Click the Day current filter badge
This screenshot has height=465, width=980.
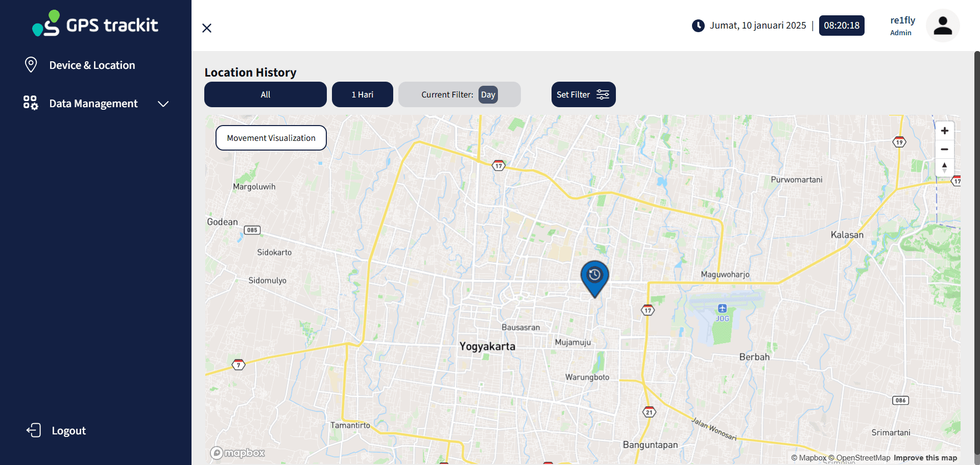tap(488, 95)
